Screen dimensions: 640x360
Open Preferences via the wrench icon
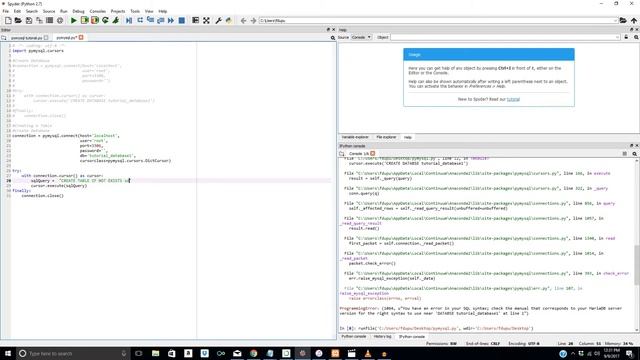click(x=218, y=20)
